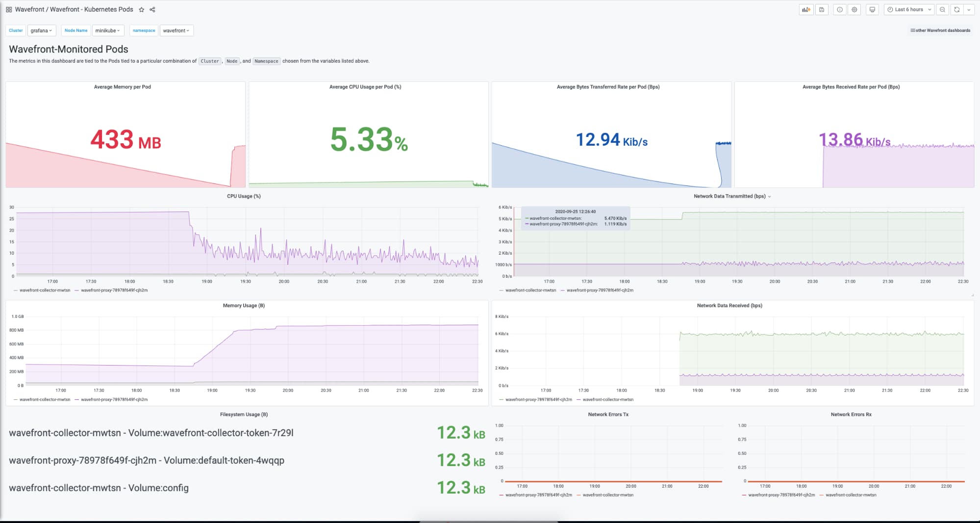Select the wavefront-collector-token-7r29l volume row
Image resolution: width=980 pixels, height=523 pixels.
tap(247, 433)
